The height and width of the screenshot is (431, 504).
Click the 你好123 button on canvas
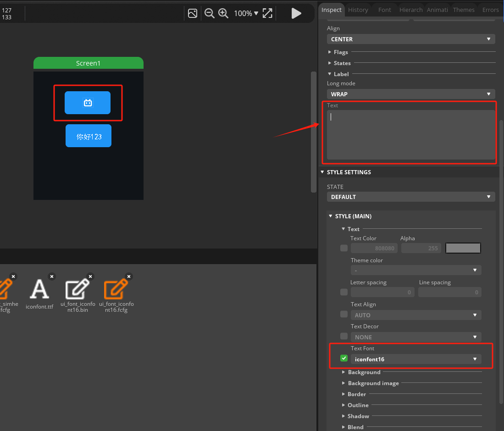pos(89,136)
